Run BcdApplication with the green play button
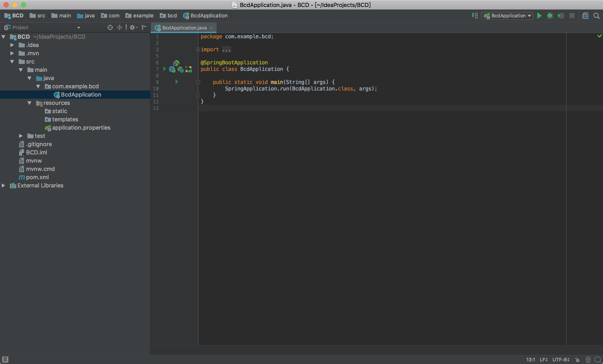 click(539, 16)
